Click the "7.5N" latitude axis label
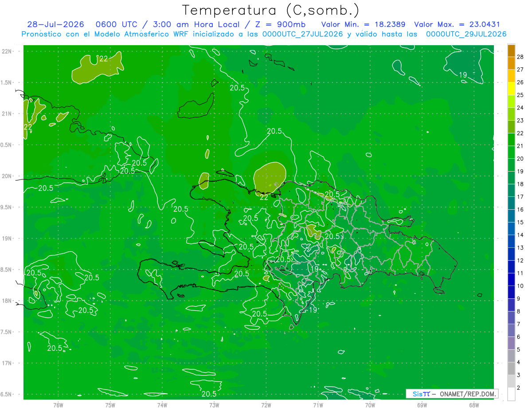 pos(7,332)
